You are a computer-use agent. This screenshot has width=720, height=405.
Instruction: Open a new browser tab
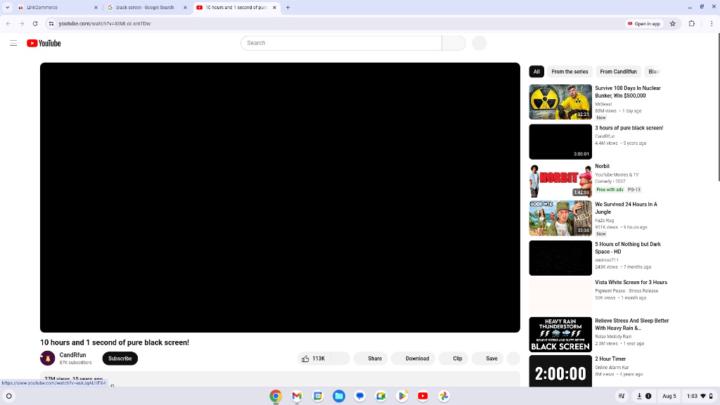(x=288, y=7)
